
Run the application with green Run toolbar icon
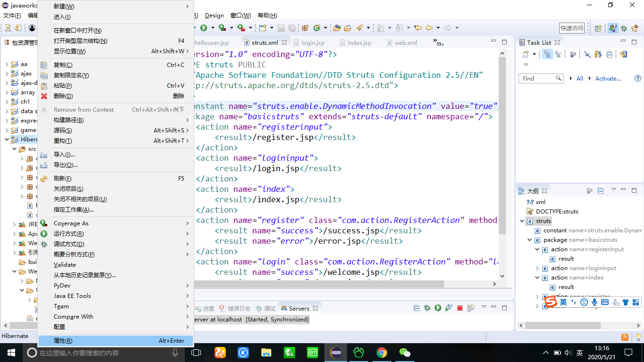coord(203,28)
